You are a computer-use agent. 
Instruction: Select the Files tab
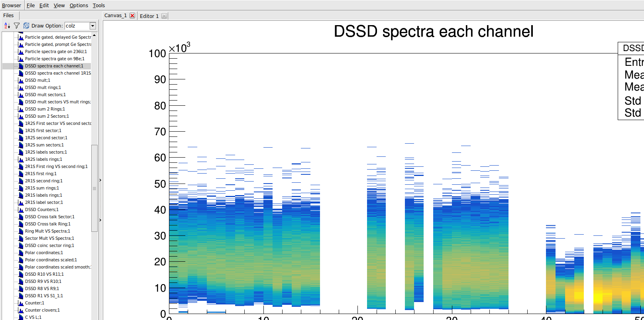(x=8, y=16)
